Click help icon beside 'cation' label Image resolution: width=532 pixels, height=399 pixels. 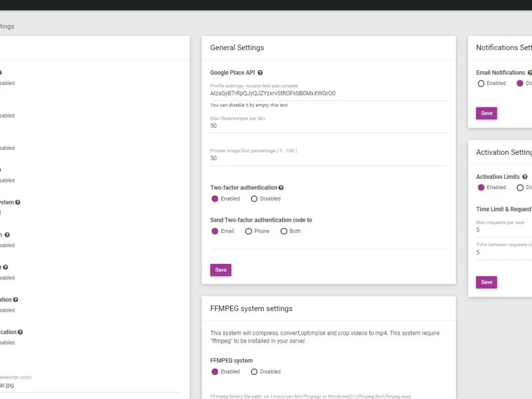[20, 332]
